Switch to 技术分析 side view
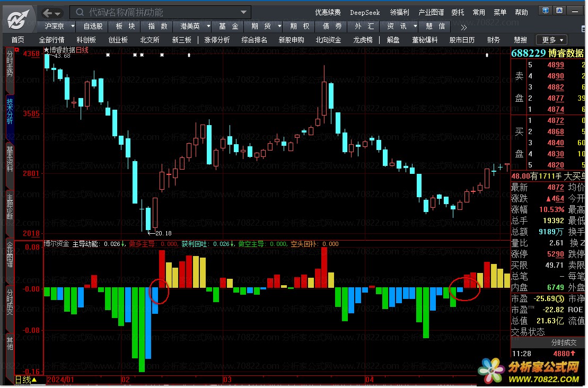The height and width of the screenshot is (388, 588). pos(10,111)
